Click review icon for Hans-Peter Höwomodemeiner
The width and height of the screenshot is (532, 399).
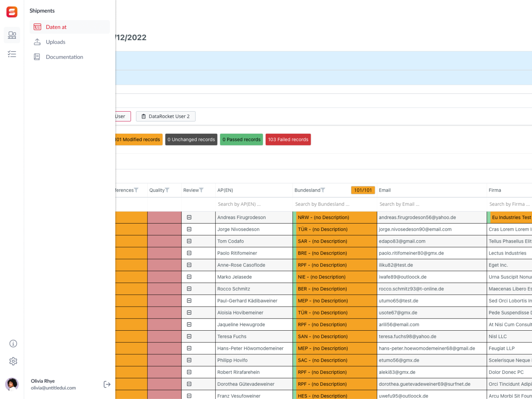[189, 348]
